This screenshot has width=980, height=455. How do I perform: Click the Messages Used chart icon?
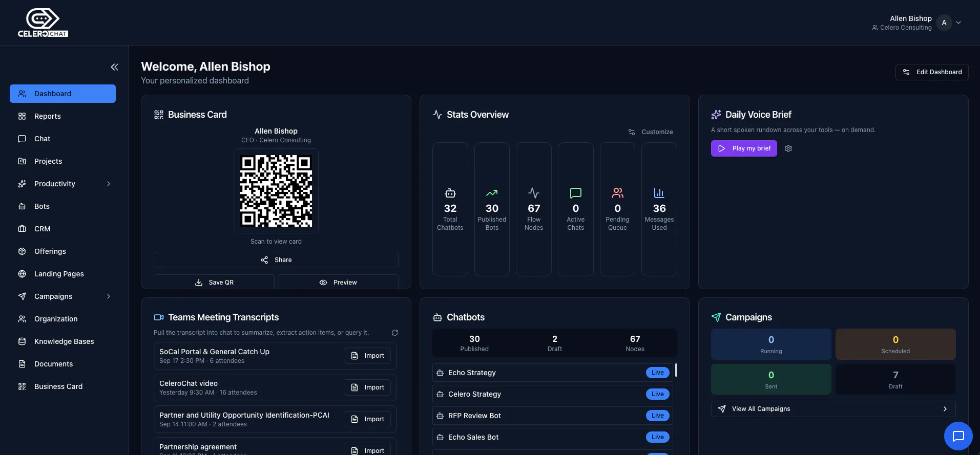(x=659, y=193)
